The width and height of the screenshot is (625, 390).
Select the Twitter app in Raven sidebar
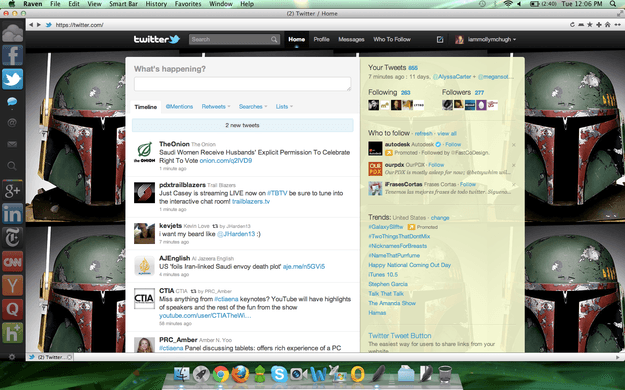pyautogui.click(x=12, y=79)
